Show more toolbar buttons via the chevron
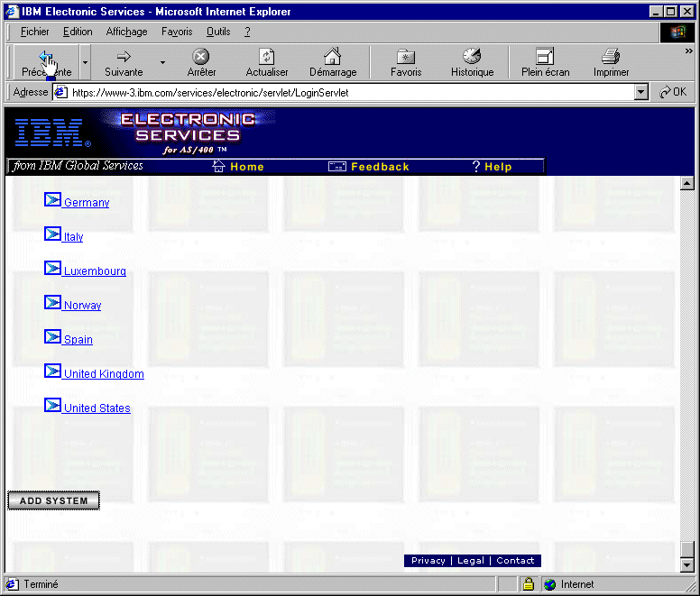 click(x=689, y=51)
